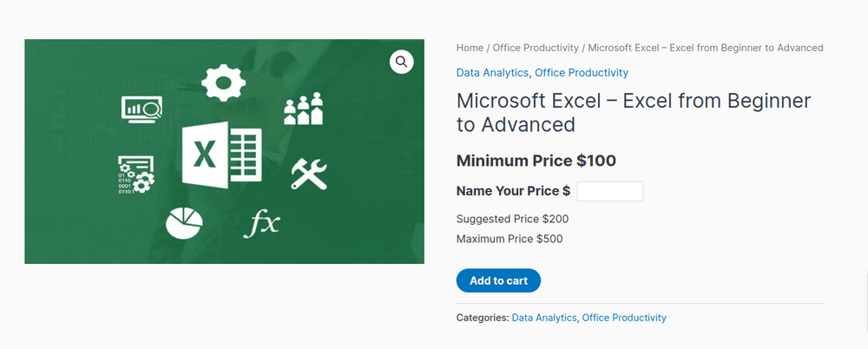The width and height of the screenshot is (868, 349).
Task: Focus the Name Your Price input field
Action: (x=609, y=192)
